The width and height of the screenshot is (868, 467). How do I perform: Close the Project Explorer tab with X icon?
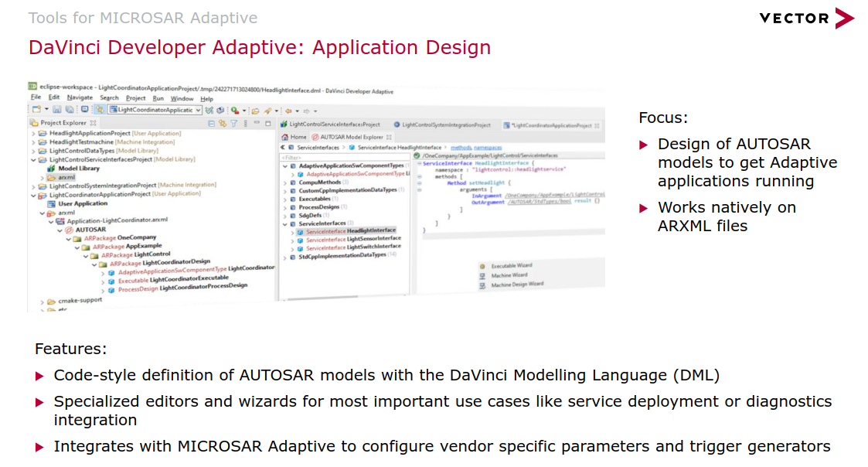click(94, 123)
